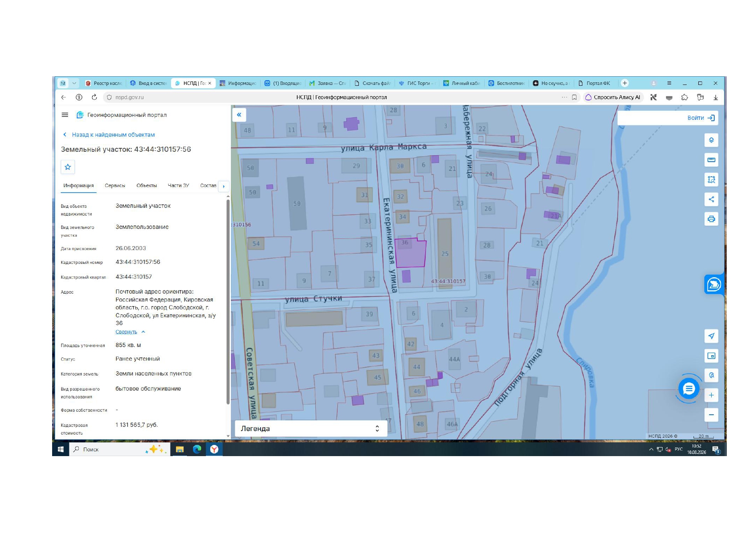
Task: Add parcel to favorites with star icon
Action: [68, 167]
